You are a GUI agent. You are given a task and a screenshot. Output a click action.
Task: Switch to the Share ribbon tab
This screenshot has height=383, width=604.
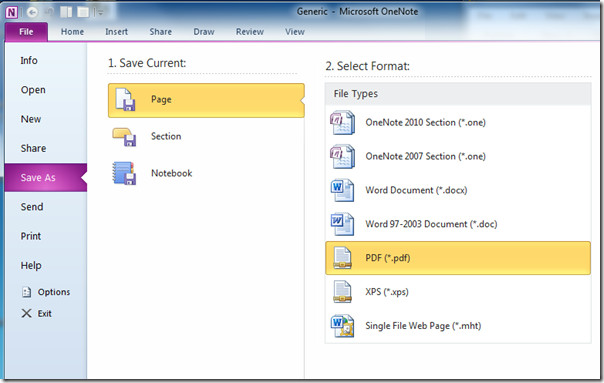click(161, 32)
